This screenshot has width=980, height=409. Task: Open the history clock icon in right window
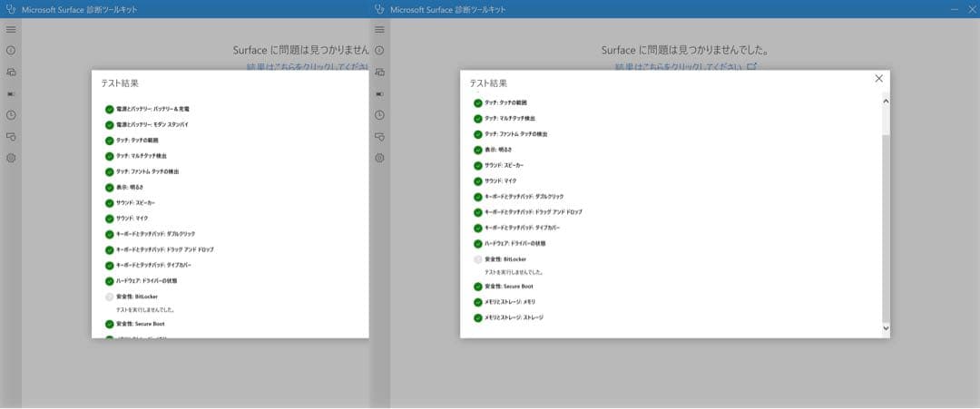point(379,115)
